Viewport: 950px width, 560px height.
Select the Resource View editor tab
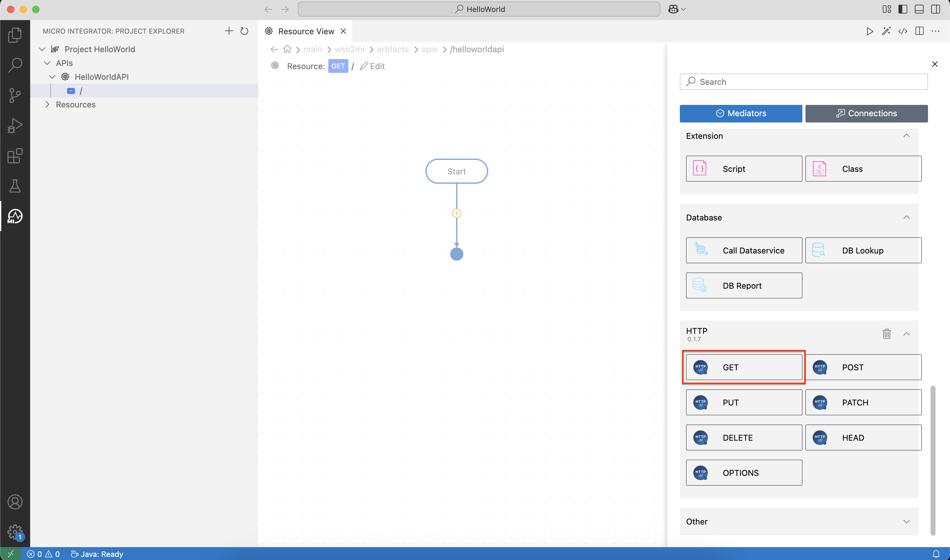[306, 31]
